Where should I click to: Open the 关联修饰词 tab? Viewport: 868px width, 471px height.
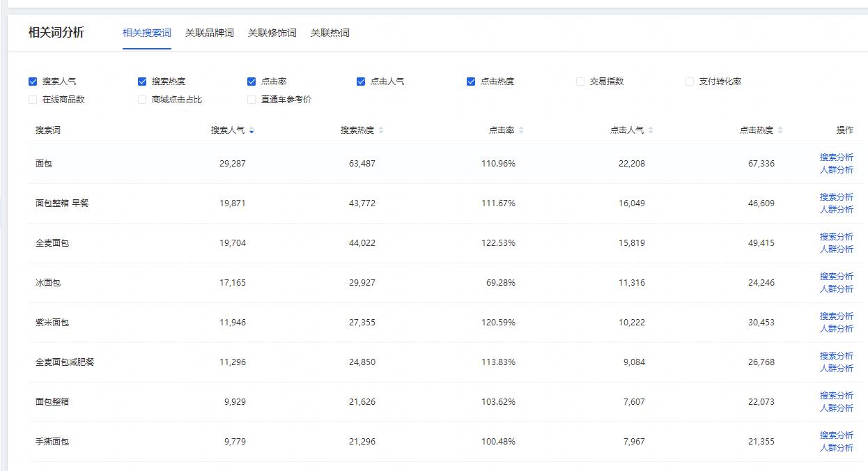tap(272, 32)
